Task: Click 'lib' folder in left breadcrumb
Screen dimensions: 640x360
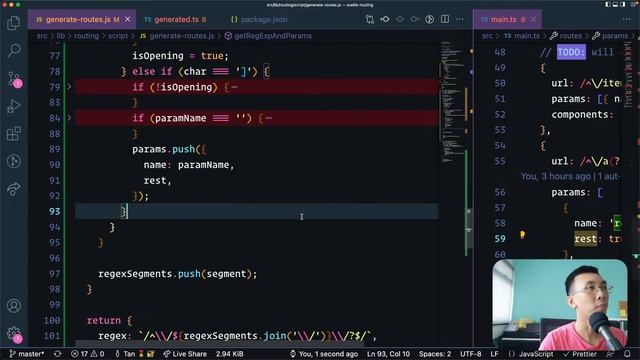Action: pos(60,36)
